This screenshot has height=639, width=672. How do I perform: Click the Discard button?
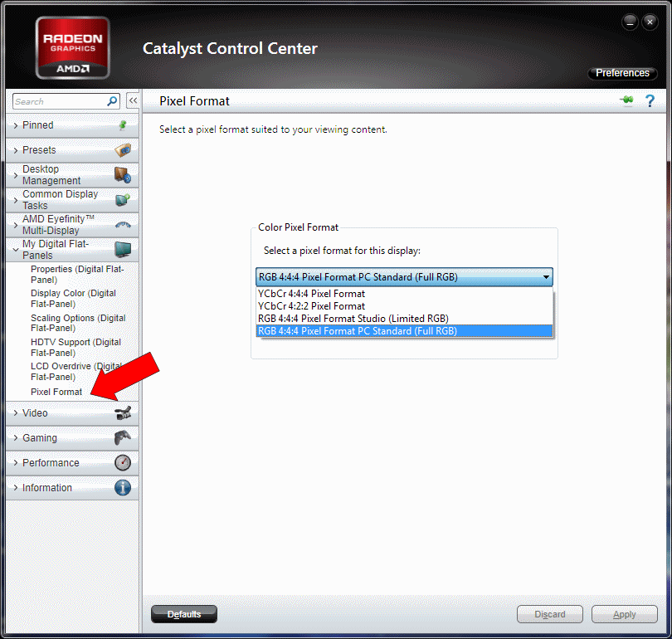click(550, 614)
